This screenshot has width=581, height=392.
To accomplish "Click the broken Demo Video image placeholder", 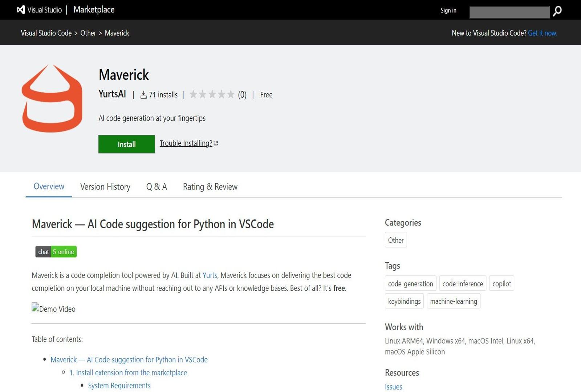I will [x=53, y=309].
